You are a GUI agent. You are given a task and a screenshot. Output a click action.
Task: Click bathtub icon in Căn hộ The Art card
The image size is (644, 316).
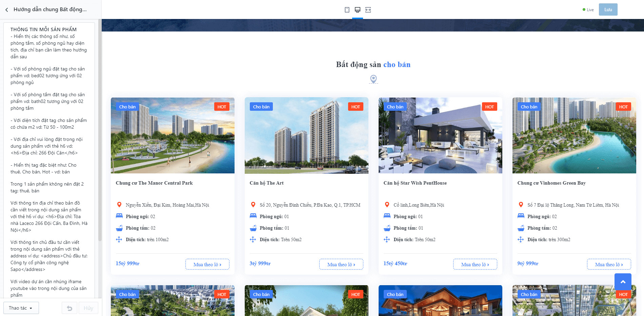[253, 228]
